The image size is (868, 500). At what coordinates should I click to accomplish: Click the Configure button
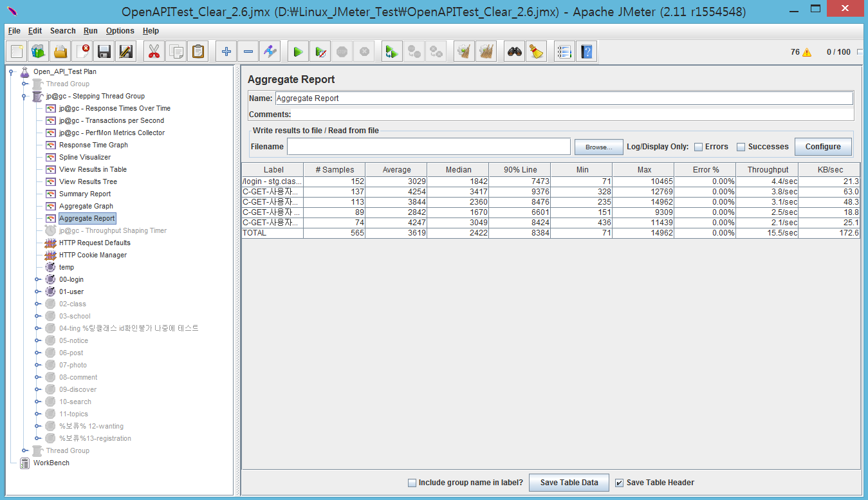[823, 147]
